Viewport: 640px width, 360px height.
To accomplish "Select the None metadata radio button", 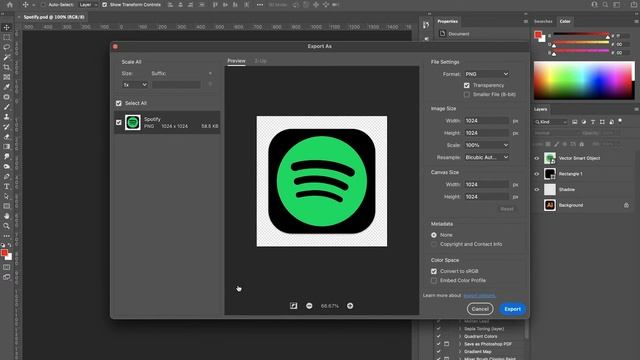I will 433,235.
